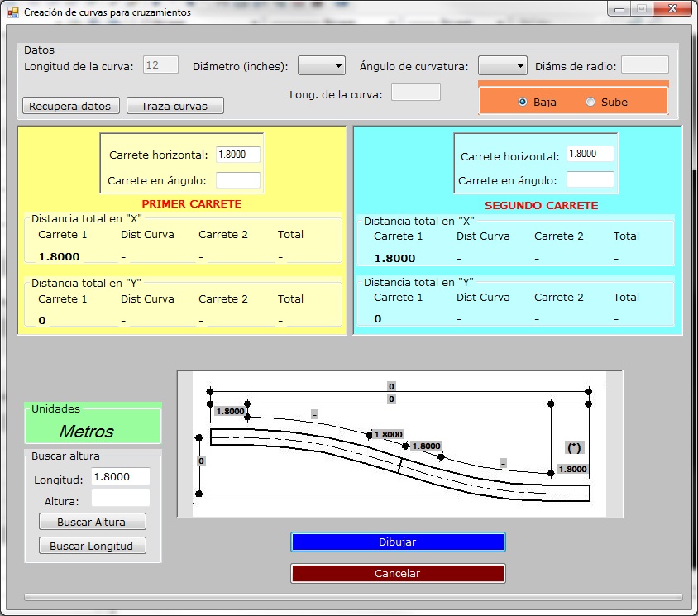The width and height of the screenshot is (698, 616).
Task: Click the Buscar Longitud button
Action: pos(92,546)
